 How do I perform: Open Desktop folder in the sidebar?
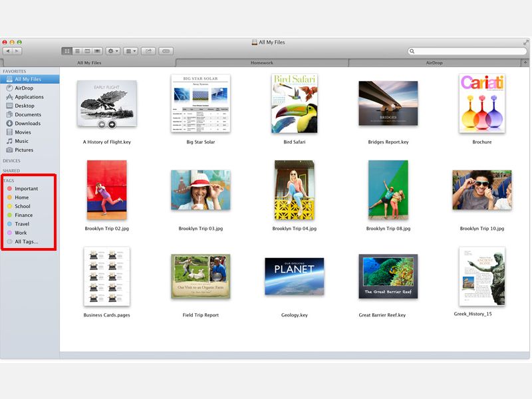pos(29,106)
